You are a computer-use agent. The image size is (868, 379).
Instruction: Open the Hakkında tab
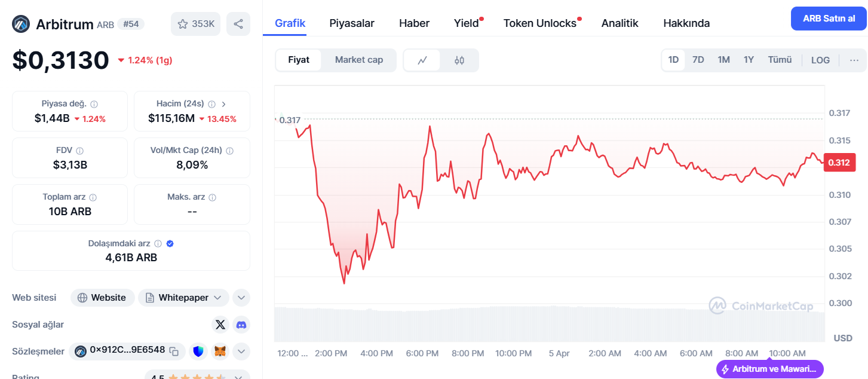click(686, 23)
